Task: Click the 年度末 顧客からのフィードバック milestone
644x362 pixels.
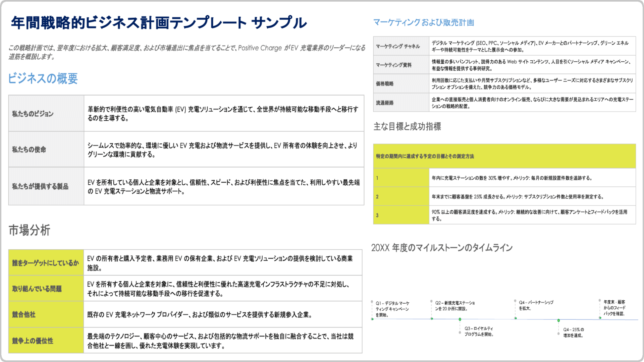Action: pos(614,308)
